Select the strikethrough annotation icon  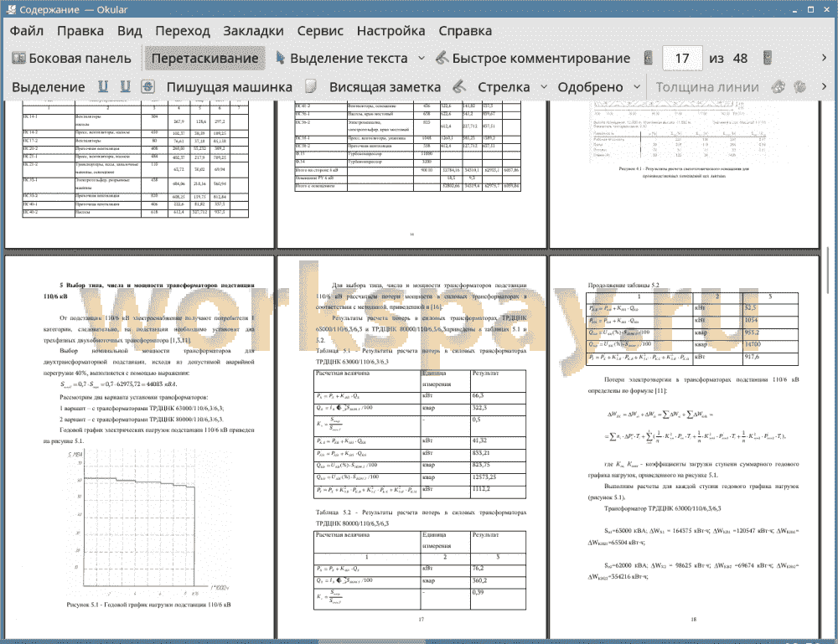point(148,86)
